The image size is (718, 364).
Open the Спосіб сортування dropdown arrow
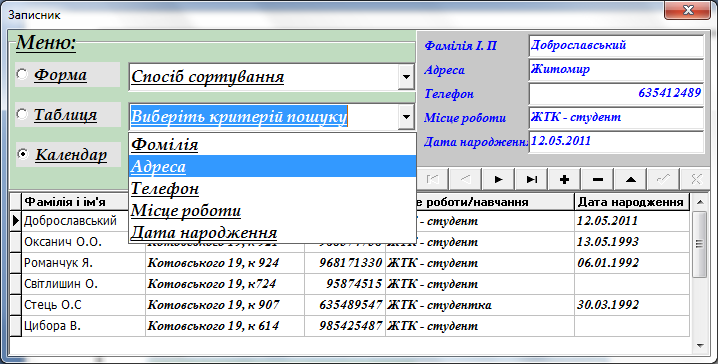point(406,77)
